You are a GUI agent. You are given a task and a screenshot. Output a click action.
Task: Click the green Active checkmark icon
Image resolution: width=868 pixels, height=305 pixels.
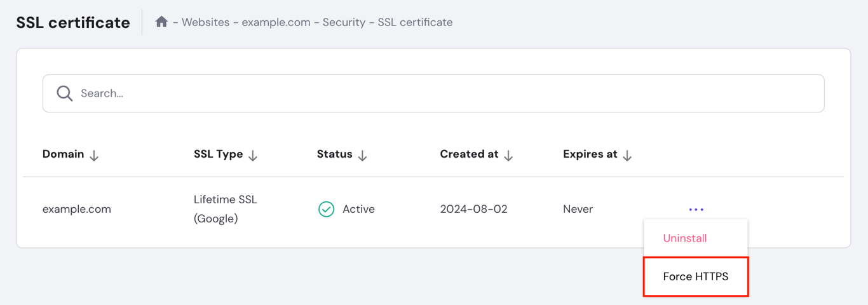326,209
